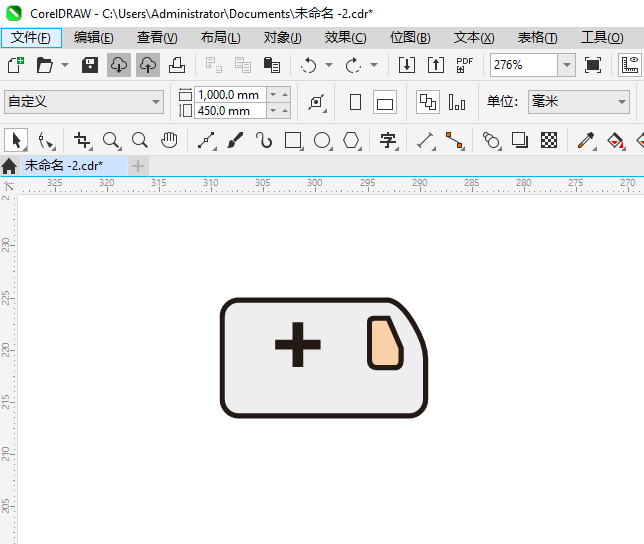Open the Redo history dropdown arrow
The height and width of the screenshot is (544, 644).
(x=374, y=65)
